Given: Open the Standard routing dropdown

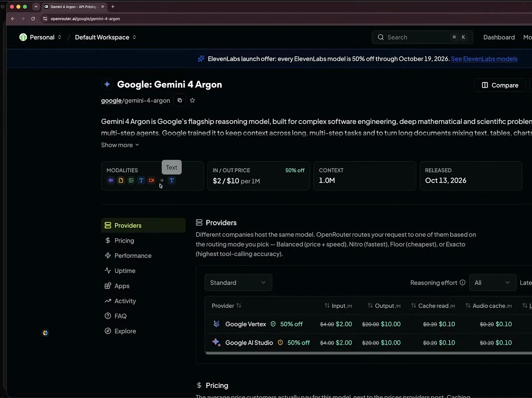Looking at the screenshot, I should click(x=238, y=282).
